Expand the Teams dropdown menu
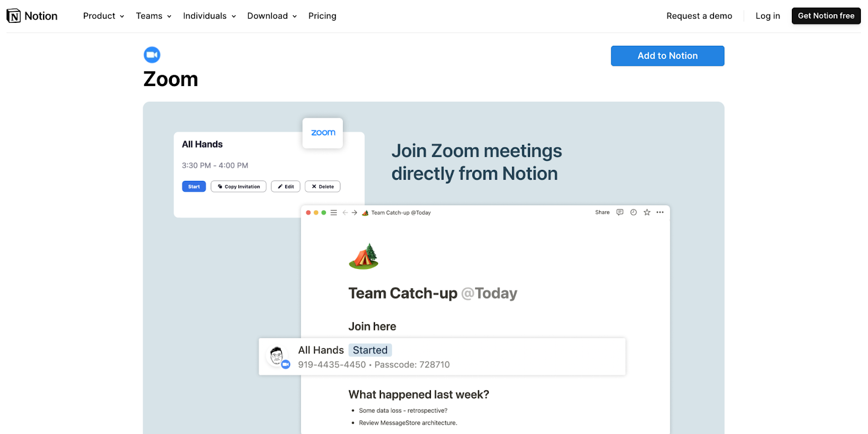868x434 pixels. [x=153, y=16]
